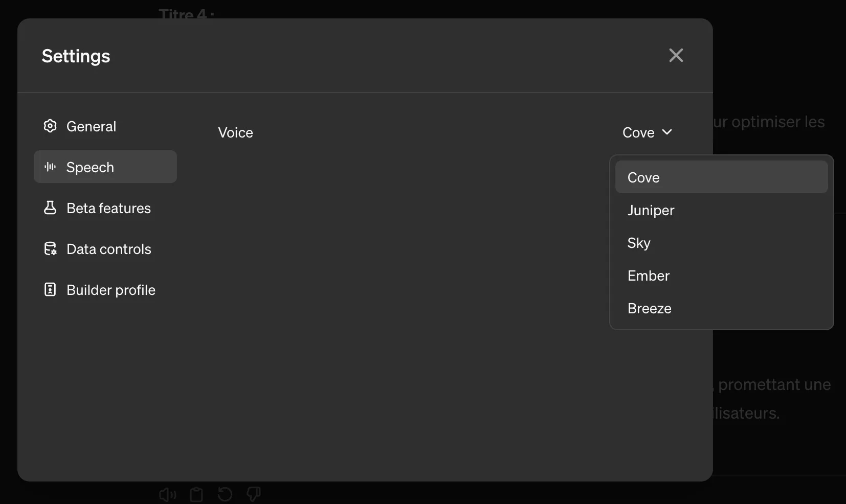Viewport: 846px width, 504px height.
Task: Copy the response with the clipboard icon
Action: 196,494
